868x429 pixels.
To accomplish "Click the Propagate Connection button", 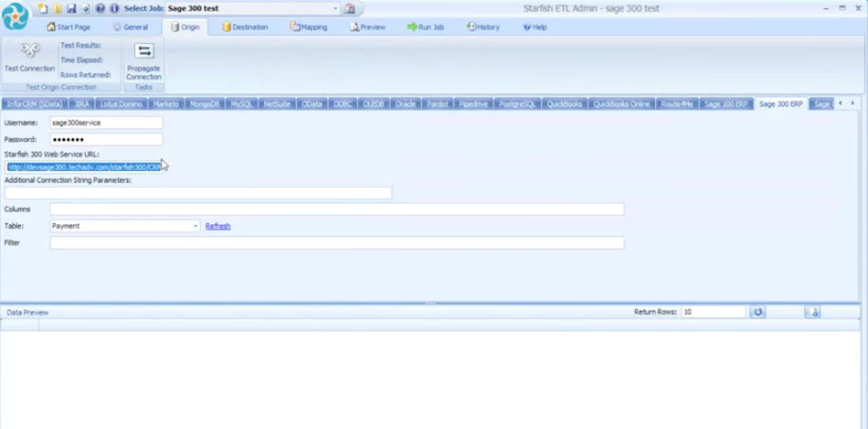I will coord(143,61).
